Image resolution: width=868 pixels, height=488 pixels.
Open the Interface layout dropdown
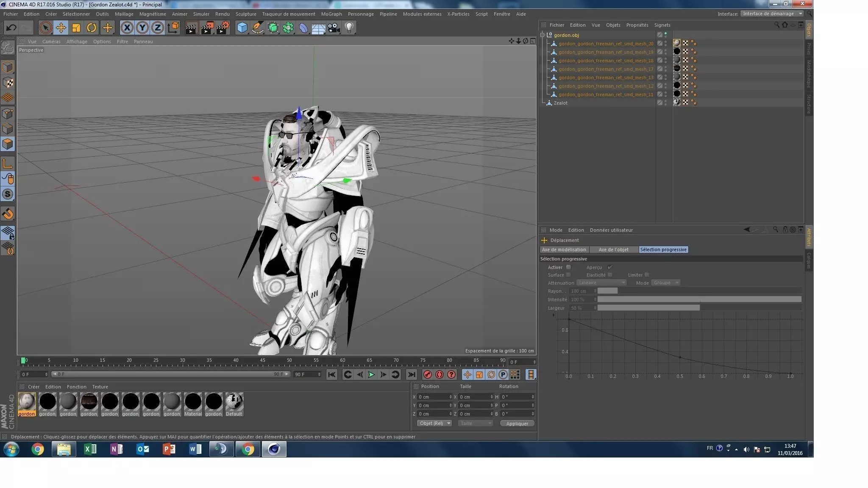(772, 14)
